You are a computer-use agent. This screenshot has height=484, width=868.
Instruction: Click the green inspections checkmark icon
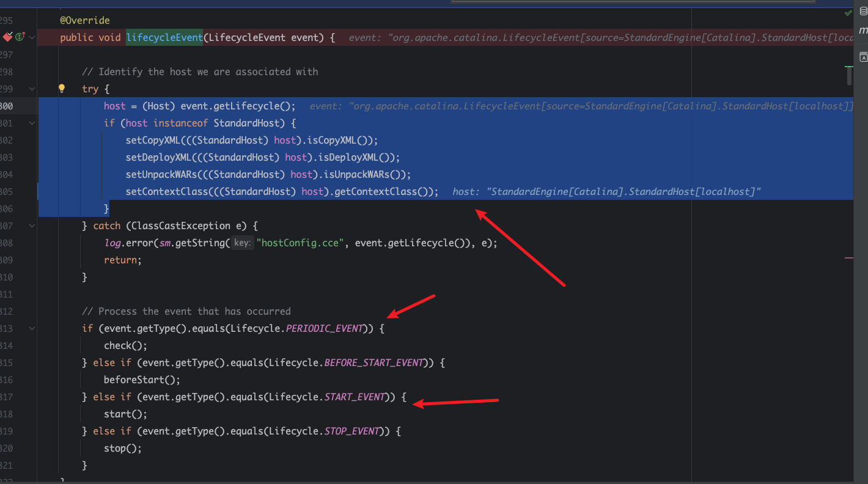[x=848, y=13]
